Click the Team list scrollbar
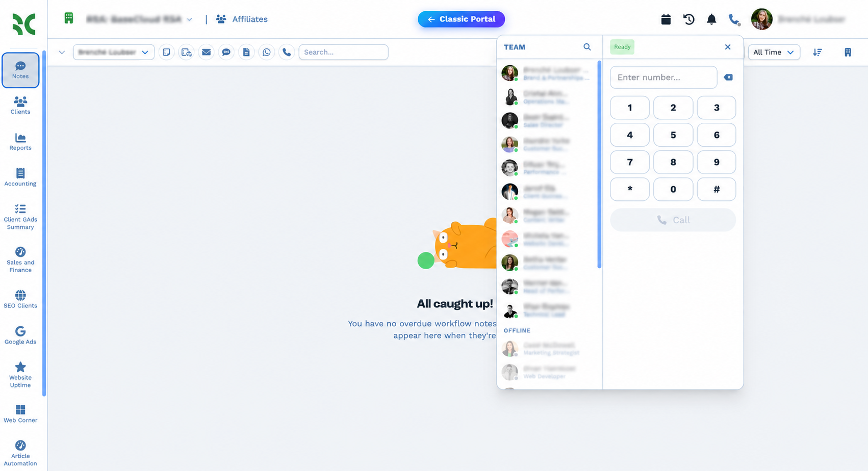This screenshot has height=471, width=868. (x=599, y=164)
